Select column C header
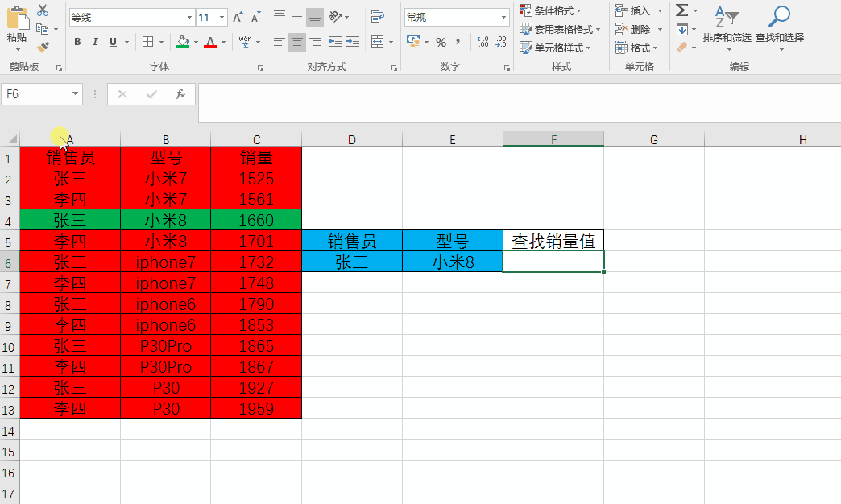 point(256,139)
